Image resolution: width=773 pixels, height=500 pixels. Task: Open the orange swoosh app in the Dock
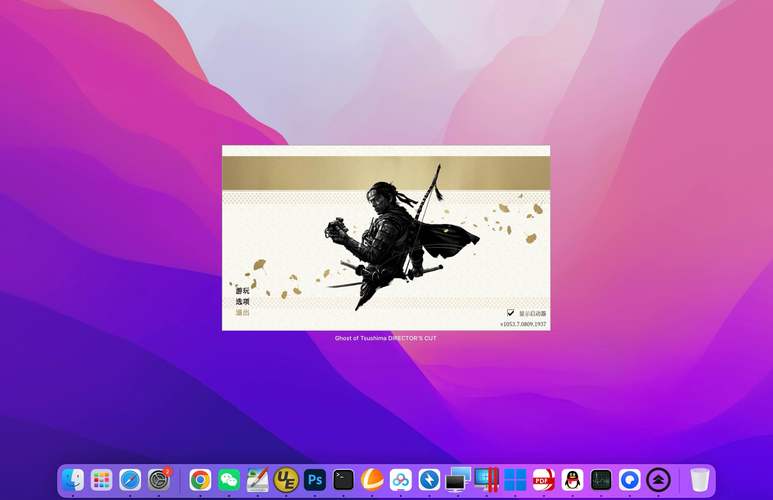[372, 479]
